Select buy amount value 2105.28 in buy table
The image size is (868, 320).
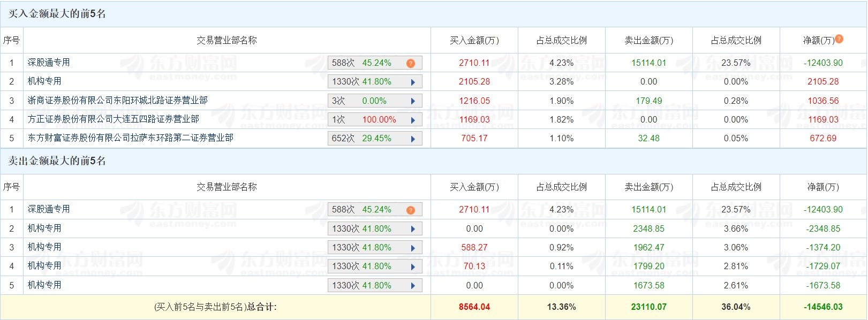474,82
